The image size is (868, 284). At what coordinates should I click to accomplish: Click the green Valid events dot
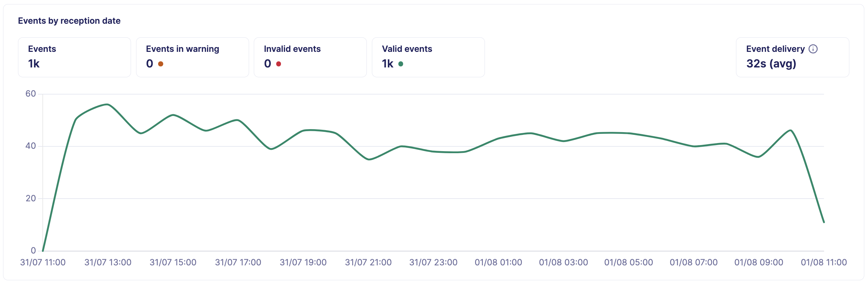[x=401, y=64]
